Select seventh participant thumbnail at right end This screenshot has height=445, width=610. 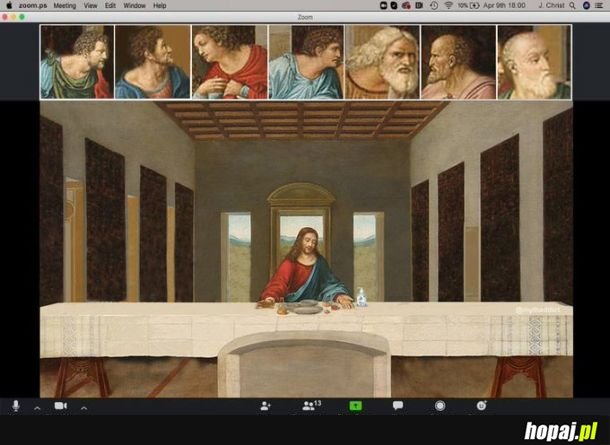tap(534, 62)
